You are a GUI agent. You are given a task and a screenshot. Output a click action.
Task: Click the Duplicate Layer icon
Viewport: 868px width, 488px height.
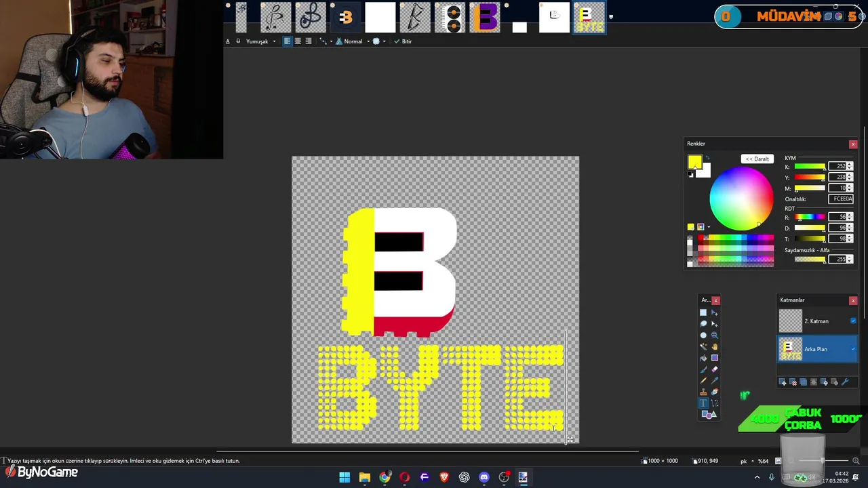tap(804, 382)
